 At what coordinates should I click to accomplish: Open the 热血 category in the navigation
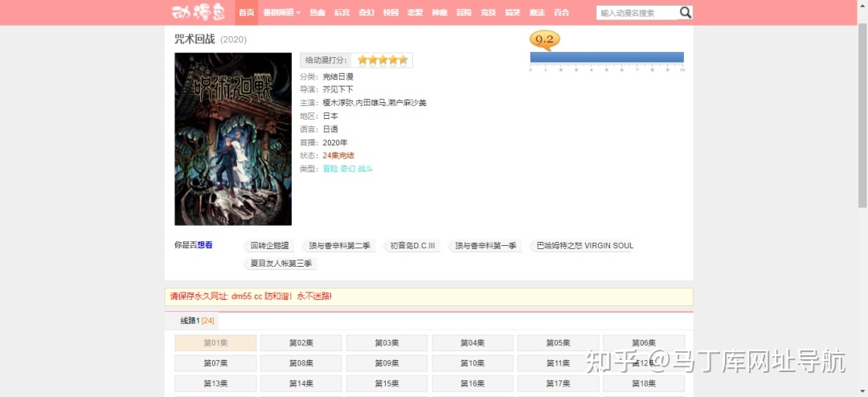pos(317,13)
